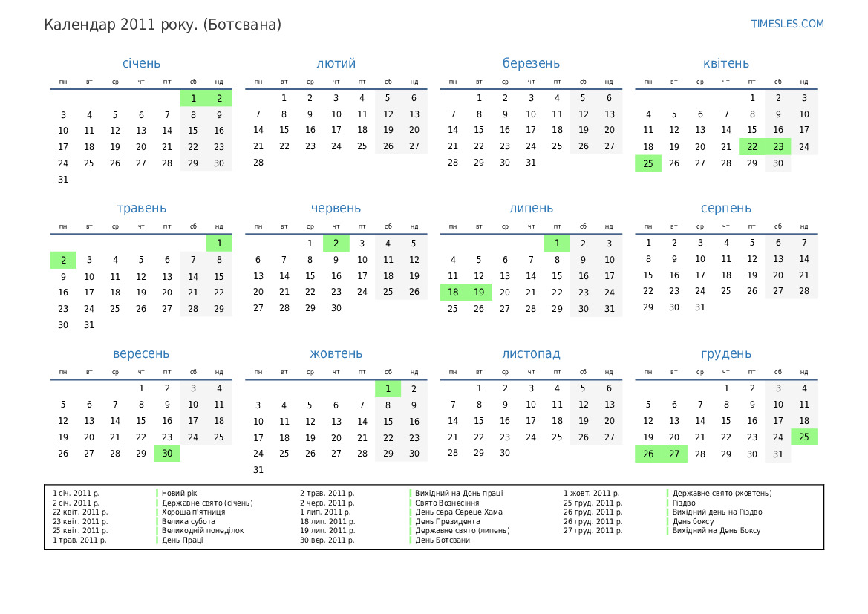Screen dimensions: 868x614
Task: Click 'Різдво' in the holiday list
Action: point(683,503)
